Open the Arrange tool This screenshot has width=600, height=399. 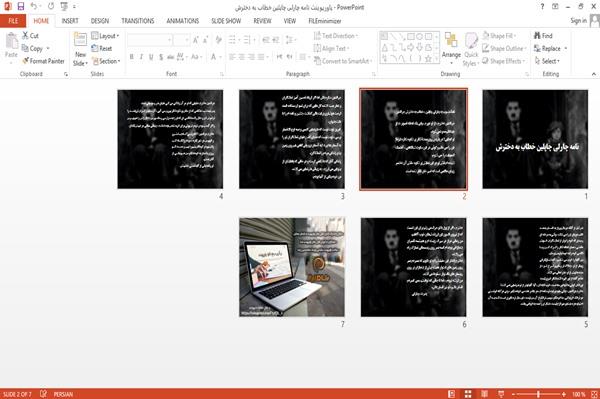(451, 46)
